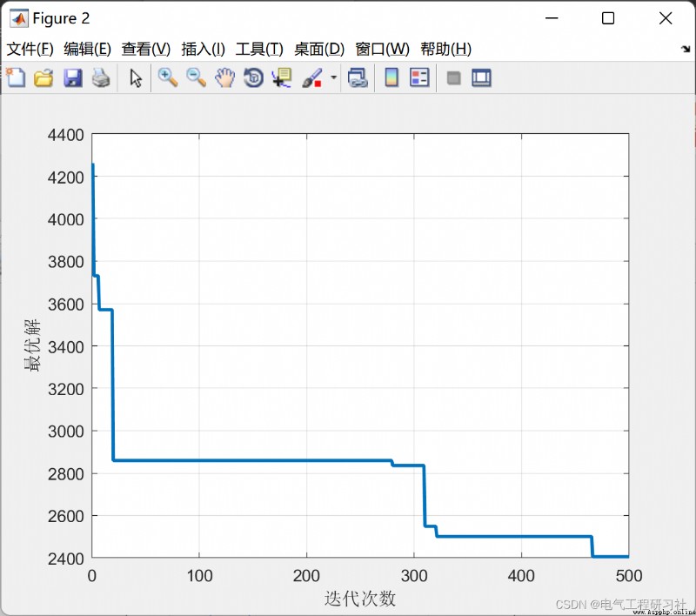This screenshot has height=616, width=696.
Task: Close the Figure 2 window
Action: coord(666,18)
